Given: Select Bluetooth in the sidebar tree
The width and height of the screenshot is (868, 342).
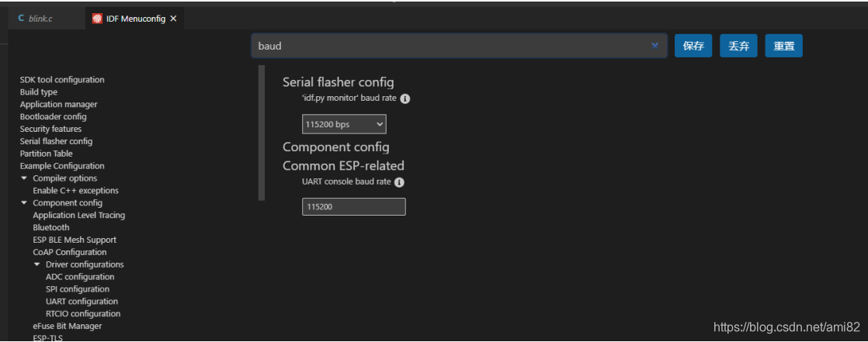Looking at the screenshot, I should [x=51, y=227].
